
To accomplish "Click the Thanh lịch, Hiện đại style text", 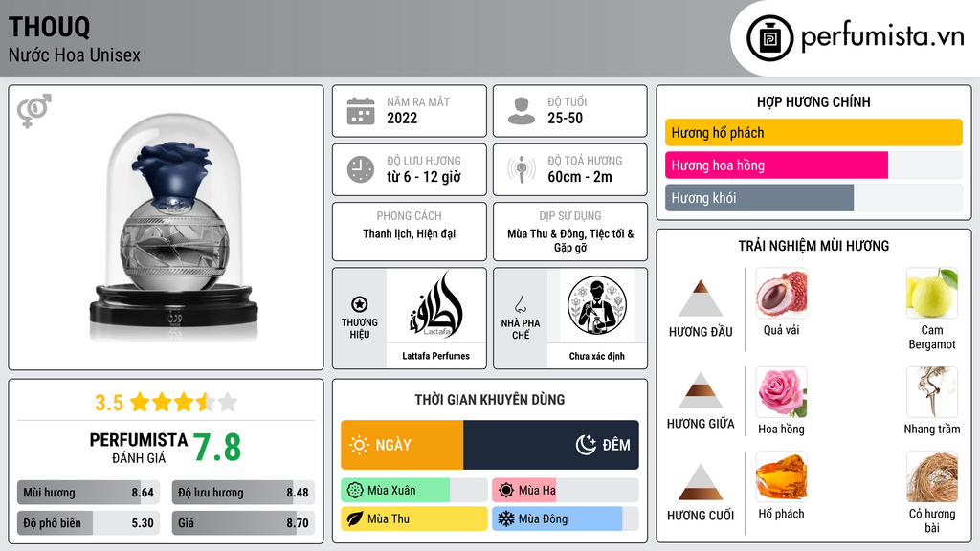I will point(410,233).
